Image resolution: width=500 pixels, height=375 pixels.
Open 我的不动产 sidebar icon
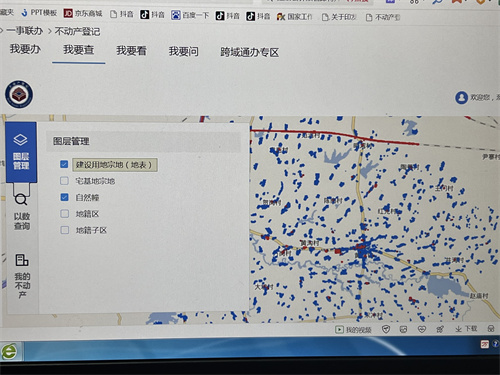click(22, 276)
